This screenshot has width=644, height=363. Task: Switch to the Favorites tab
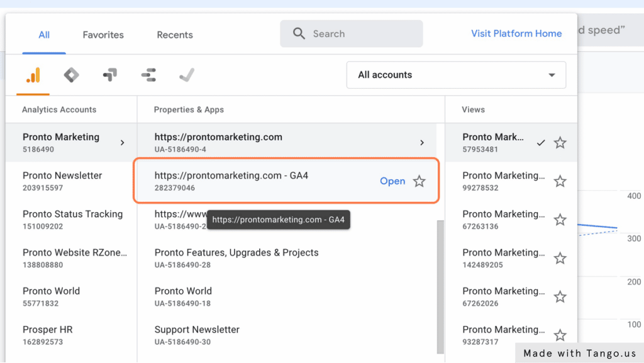point(103,35)
